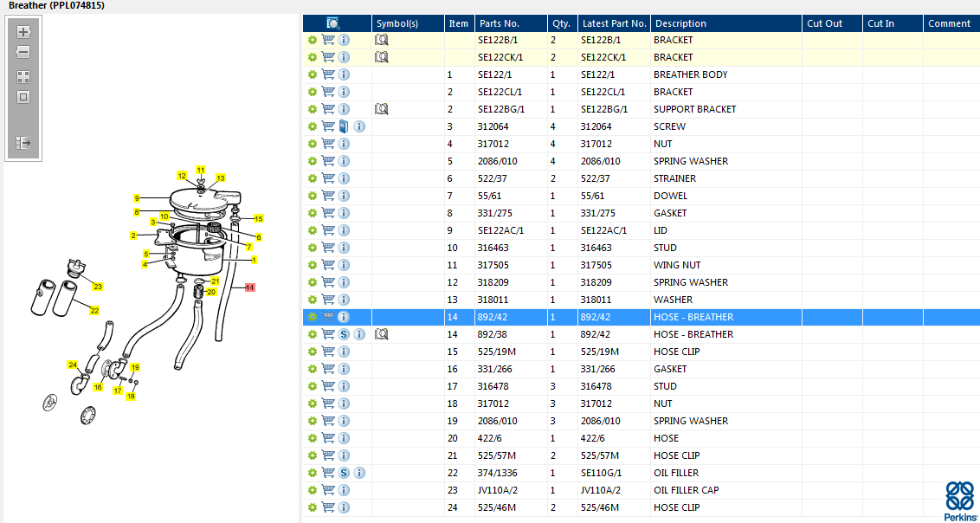Open notes symbol for SE122B/1 row
Screen dimensions: 980x523
[381, 40]
